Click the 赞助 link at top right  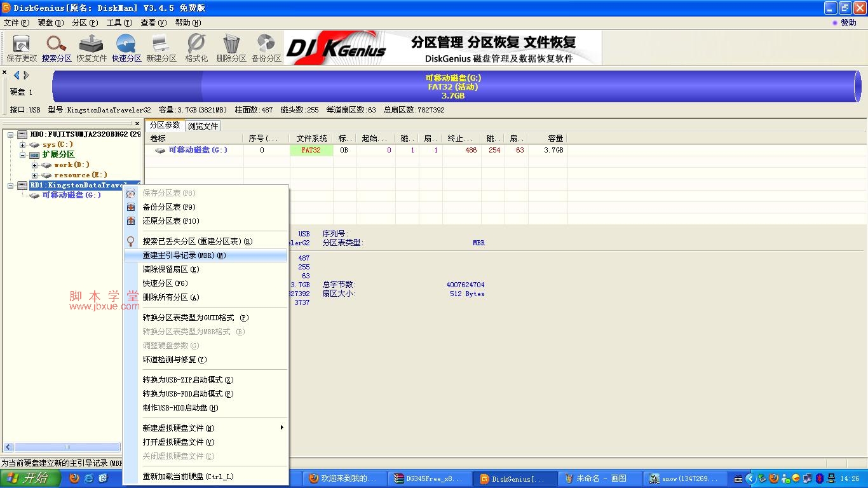844,22
